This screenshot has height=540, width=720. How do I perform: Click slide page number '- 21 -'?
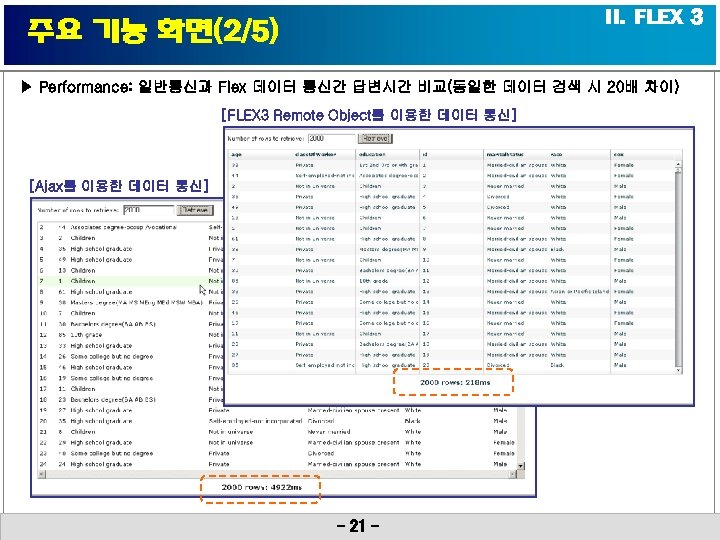(x=358, y=526)
